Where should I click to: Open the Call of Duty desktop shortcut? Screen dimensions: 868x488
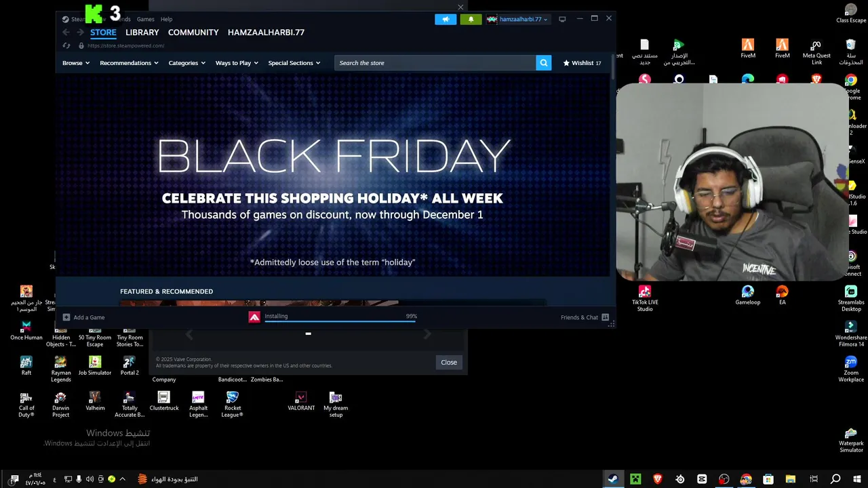(26, 405)
